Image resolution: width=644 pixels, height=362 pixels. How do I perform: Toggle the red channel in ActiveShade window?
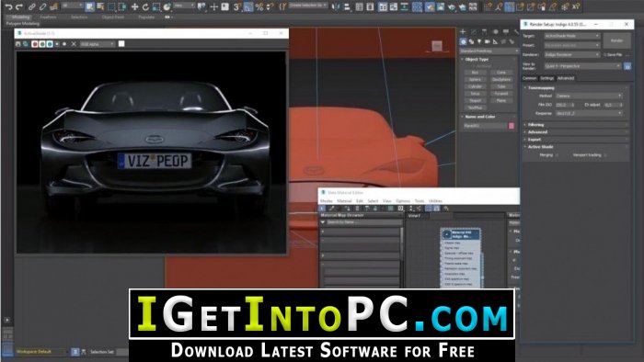[35, 44]
